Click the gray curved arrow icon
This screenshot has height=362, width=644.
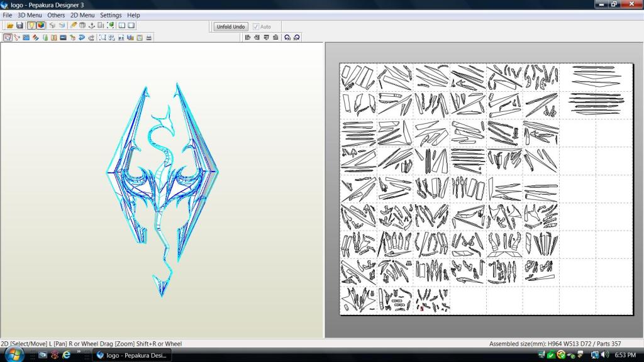click(91, 37)
